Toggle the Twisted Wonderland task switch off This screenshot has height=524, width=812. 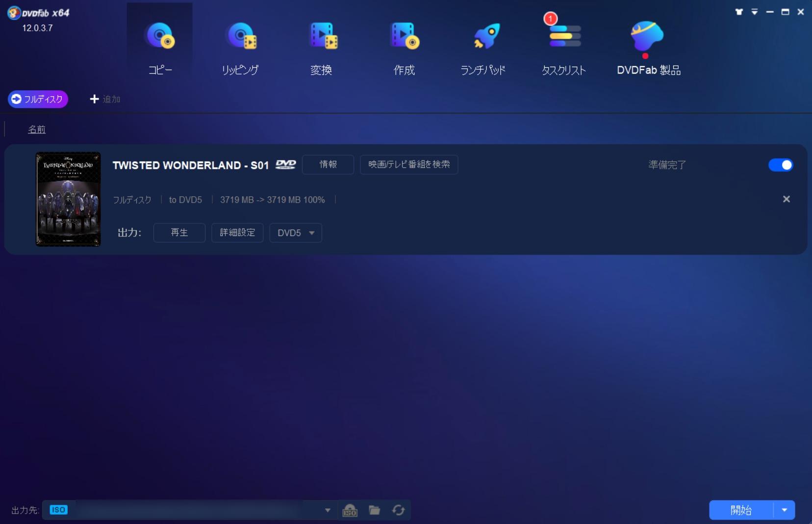(781, 165)
